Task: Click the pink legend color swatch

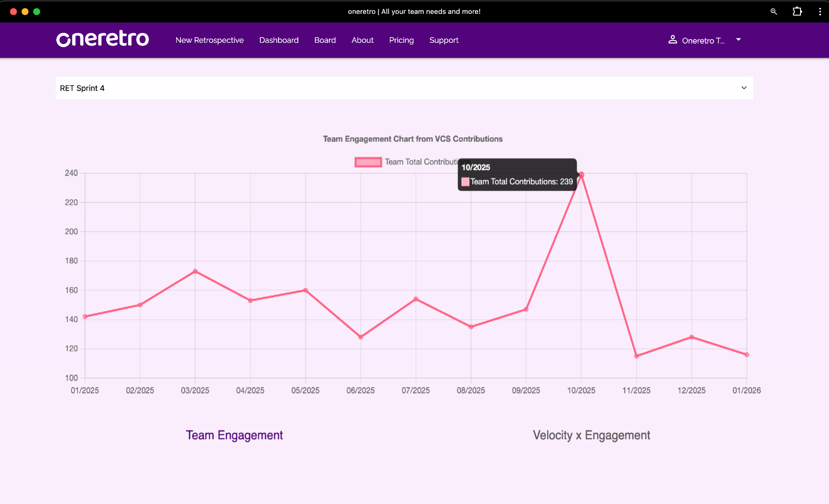Action: [368, 162]
